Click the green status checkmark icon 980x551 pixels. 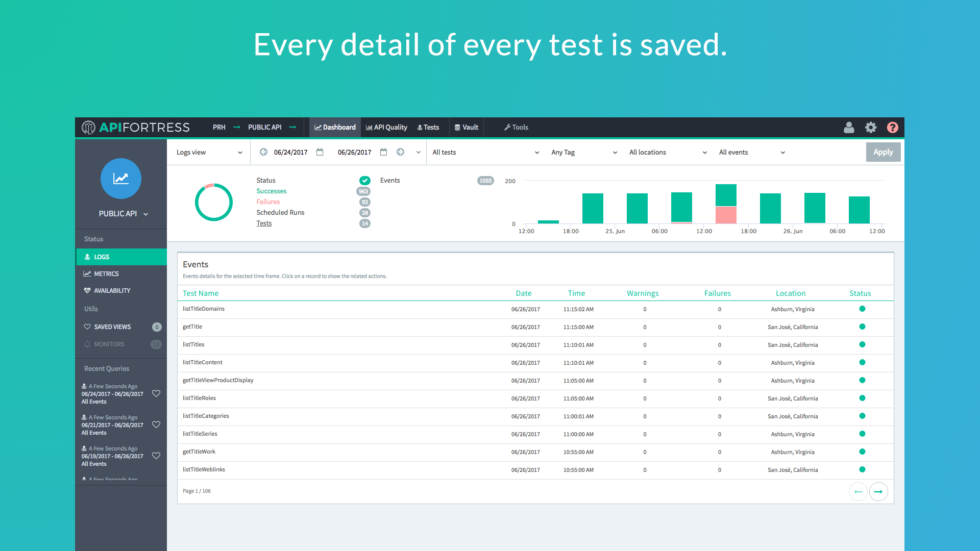365,180
